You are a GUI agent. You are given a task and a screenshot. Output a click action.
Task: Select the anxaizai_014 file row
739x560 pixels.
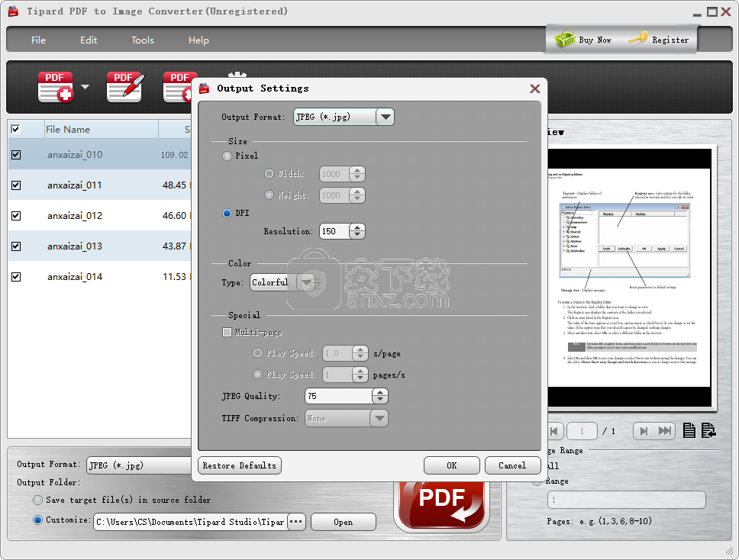[x=99, y=276]
